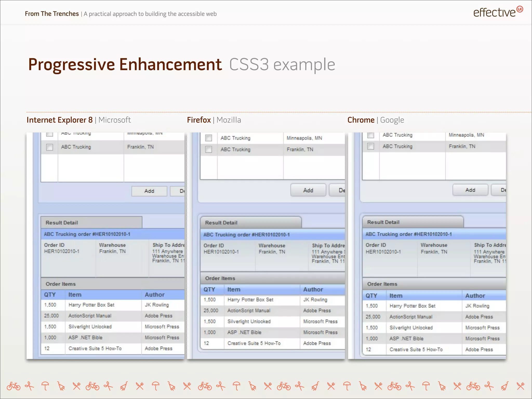Select 'ASP .NET Bible' in Internet Explorer 8 table

85,337
